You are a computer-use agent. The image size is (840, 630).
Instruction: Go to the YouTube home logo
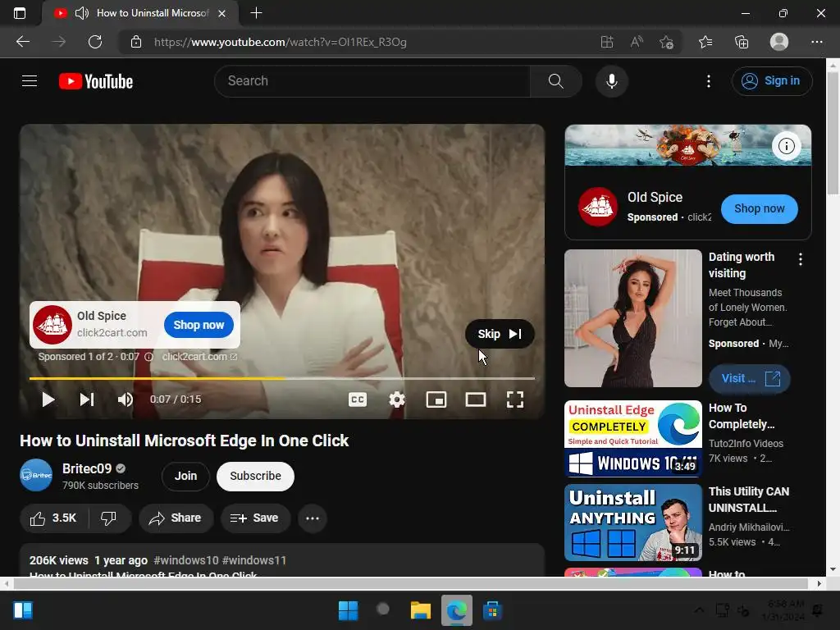96,81
